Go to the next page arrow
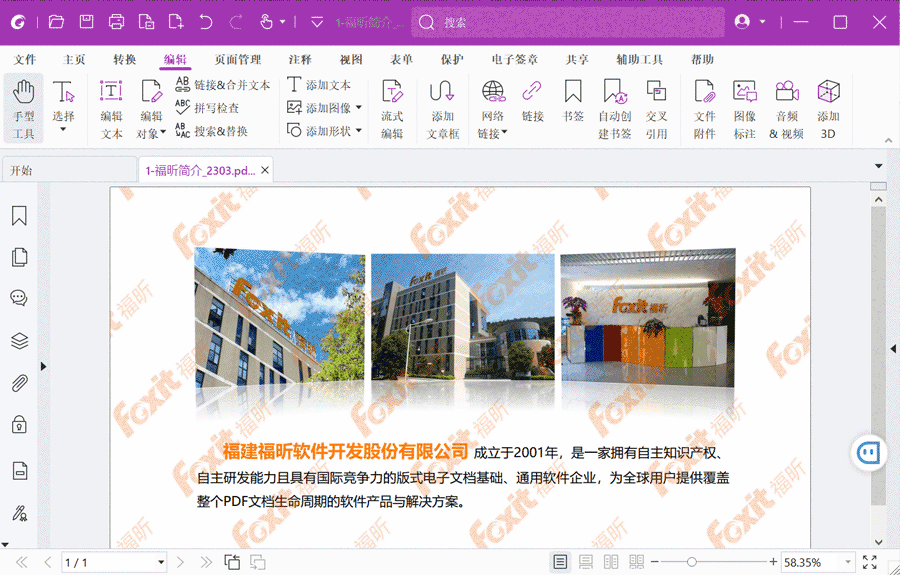The image size is (900, 575). click(180, 562)
